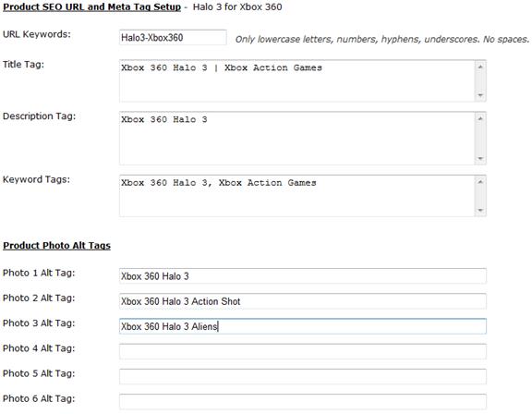Click inside the Keyword Tags text area
Image resolution: width=532 pixels, height=414 pixels.
296,196
